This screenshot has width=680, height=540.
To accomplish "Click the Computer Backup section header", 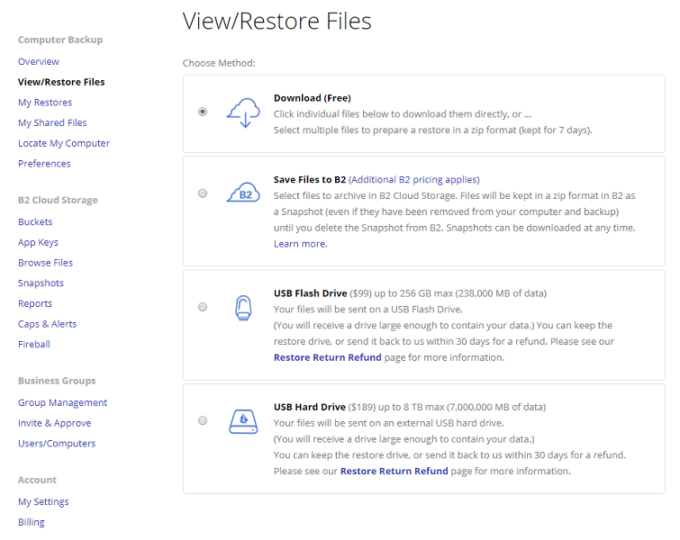I will pos(60,39).
